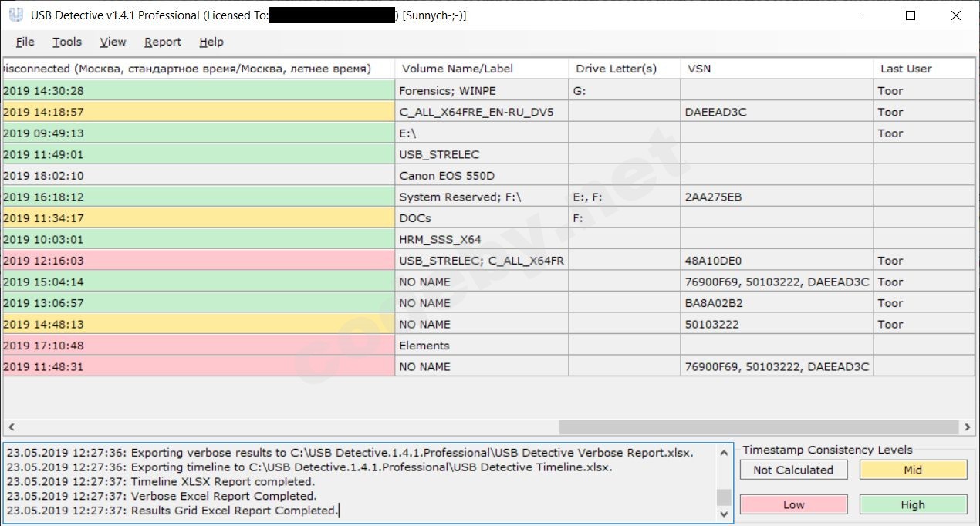This screenshot has height=526, width=980.
Task: Sort by Drive Letter(s) column header
Action: click(x=624, y=69)
